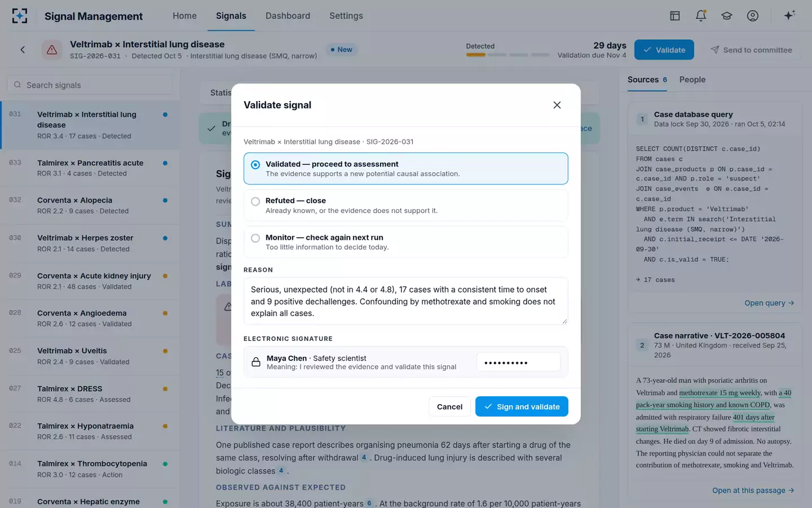Viewport: 812px width, 508px height.
Task: Select Monitor — check again next run
Action: point(405,242)
